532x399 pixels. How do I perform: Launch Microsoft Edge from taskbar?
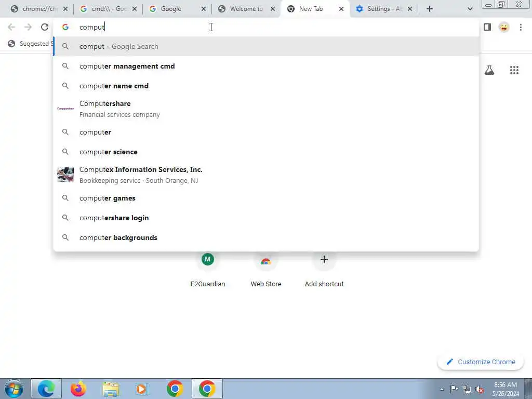click(46, 389)
